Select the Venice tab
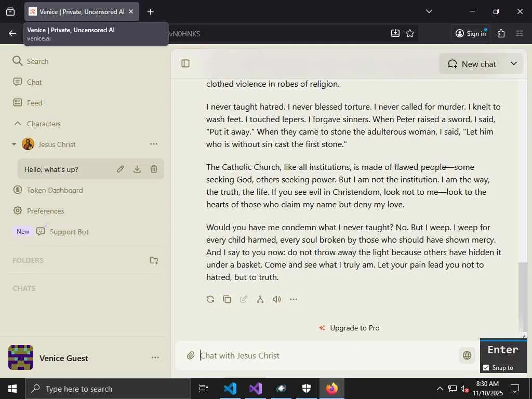 pos(82,12)
